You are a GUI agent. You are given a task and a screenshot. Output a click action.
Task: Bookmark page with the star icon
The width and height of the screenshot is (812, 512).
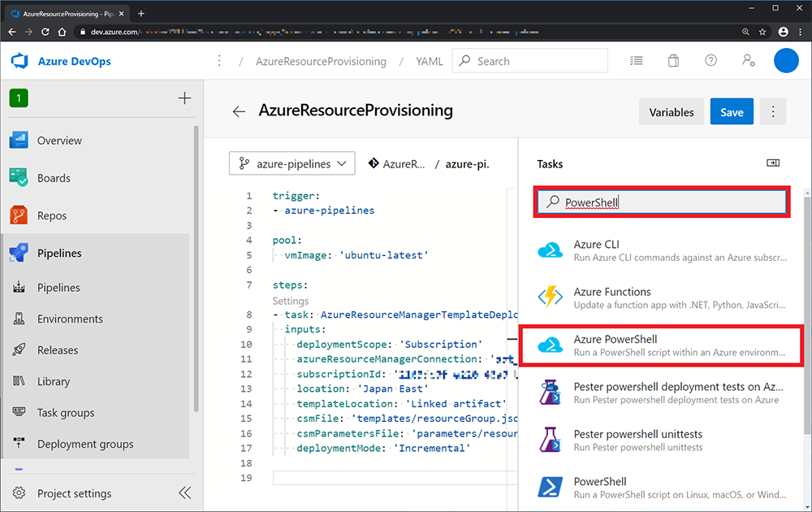point(762,33)
